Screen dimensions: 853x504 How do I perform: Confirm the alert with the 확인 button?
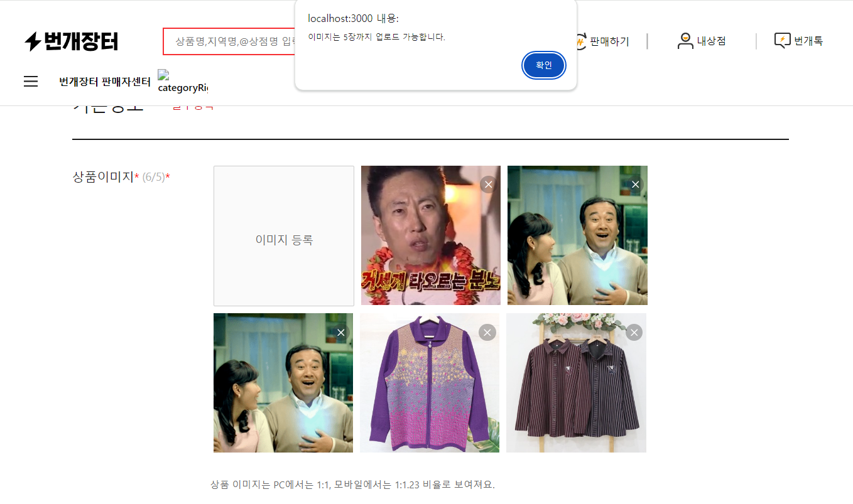tap(544, 65)
